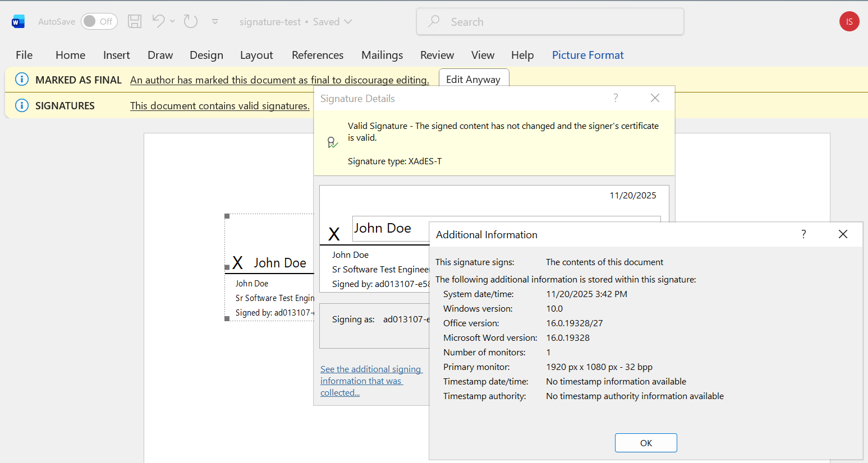This screenshot has width=868, height=463.
Task: Click the Undo arrow icon
Action: click(x=159, y=21)
